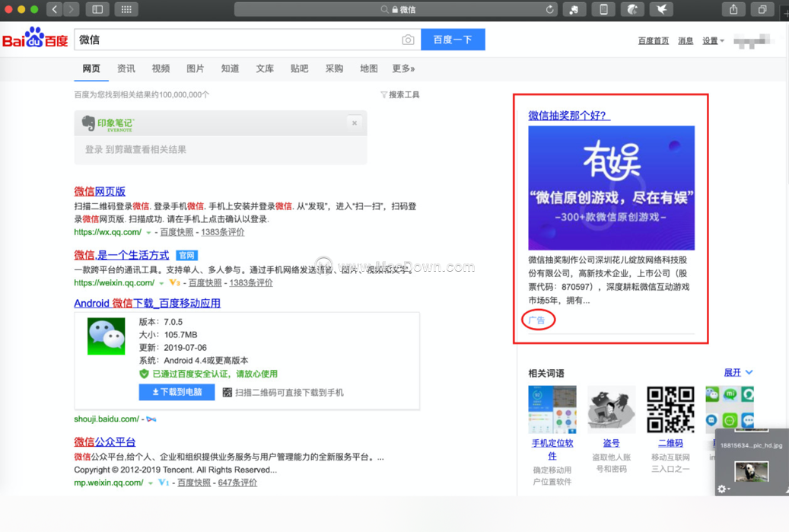Open the 微信抽奖那个好? ad link
Image resolution: width=789 pixels, height=532 pixels.
[x=568, y=116]
